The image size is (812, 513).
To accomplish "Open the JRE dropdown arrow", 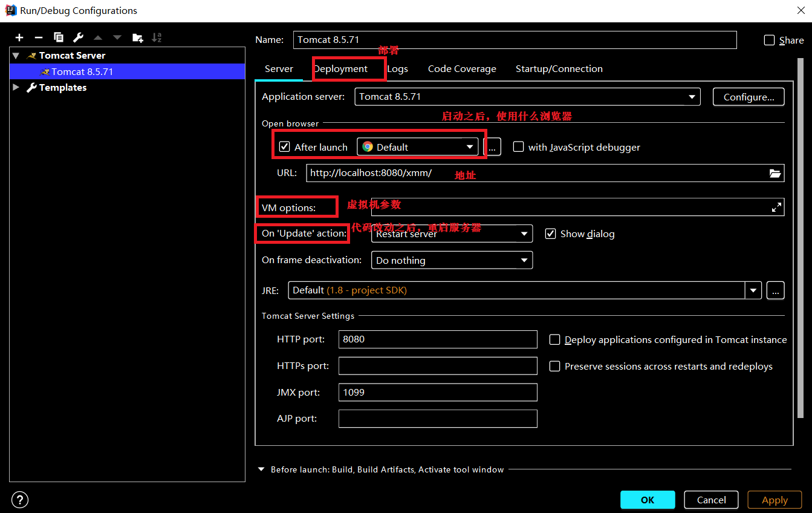I will pyautogui.click(x=753, y=290).
